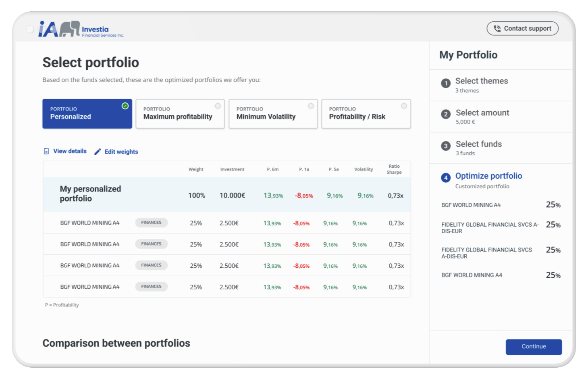Click the Contact support button
Screen dimensions: 588x379
point(522,29)
